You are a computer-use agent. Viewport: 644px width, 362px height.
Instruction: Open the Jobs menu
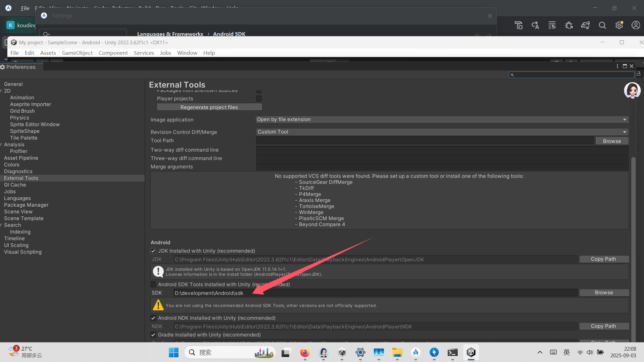click(165, 53)
